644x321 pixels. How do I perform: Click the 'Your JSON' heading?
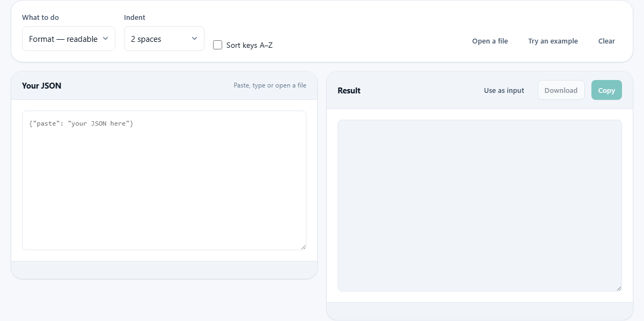point(41,85)
